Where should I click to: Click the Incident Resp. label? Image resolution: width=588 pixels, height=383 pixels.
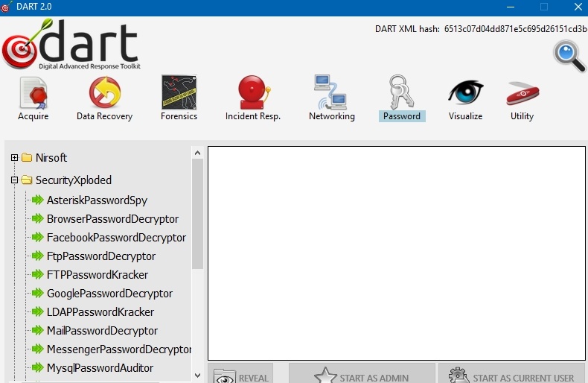point(253,116)
